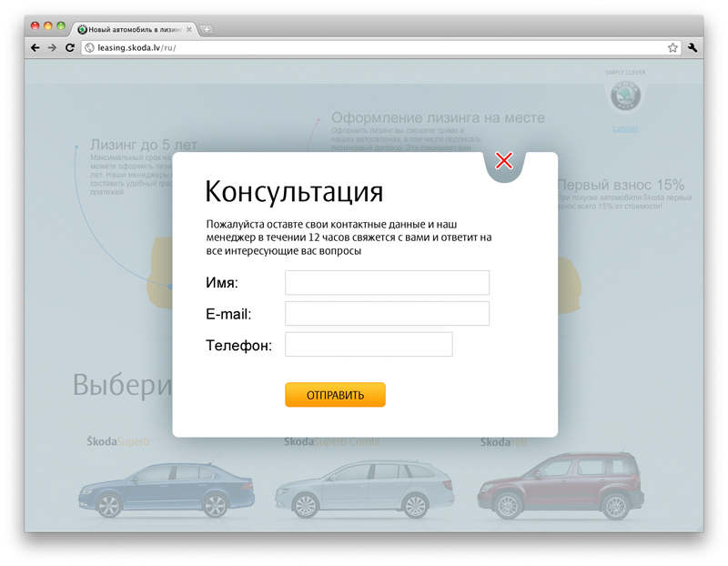
Task: Click the ŠkodaYeti model label
Action: tap(503, 442)
